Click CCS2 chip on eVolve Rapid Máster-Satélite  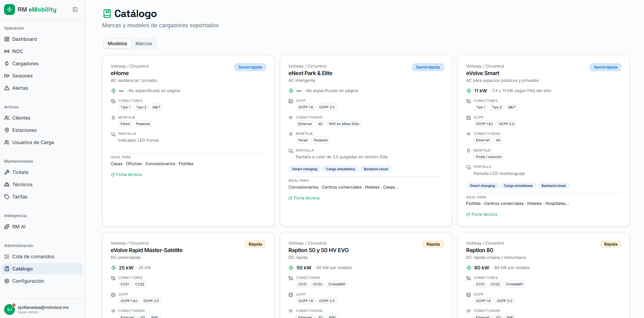pyautogui.click(x=140, y=284)
